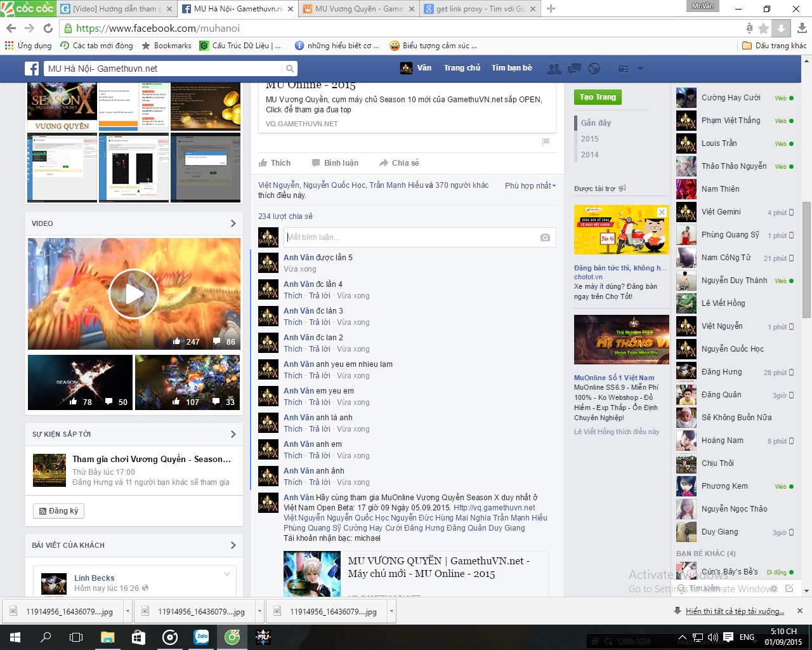Click Chia sẻ on the post
This screenshot has width=812, height=650.
(x=399, y=163)
